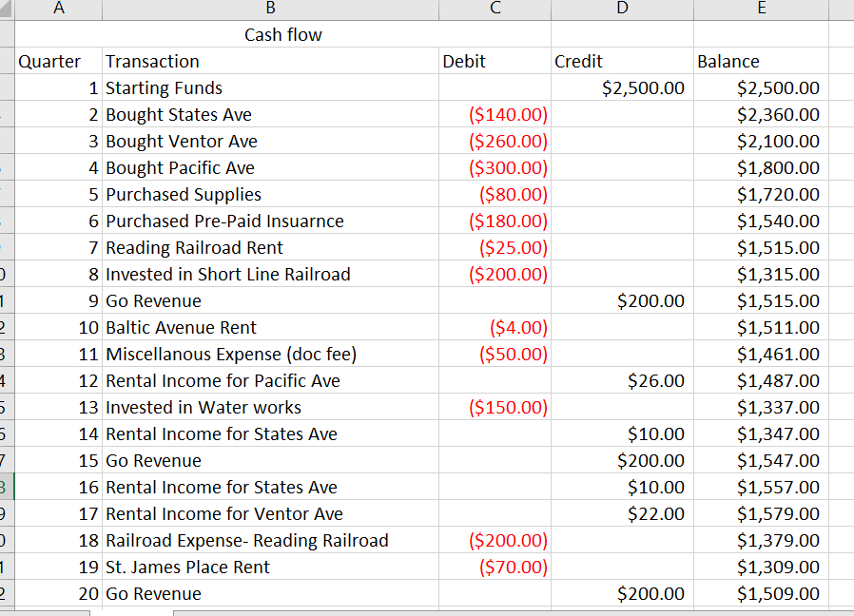Click 'Rental Income for Ventor Ave' cell

click(270, 513)
